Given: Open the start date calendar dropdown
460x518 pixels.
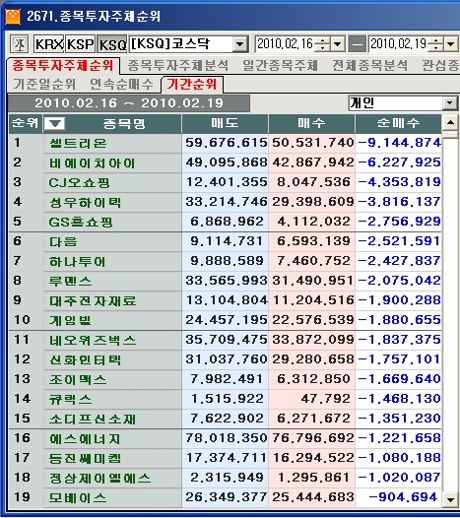Looking at the screenshot, I should (337, 44).
